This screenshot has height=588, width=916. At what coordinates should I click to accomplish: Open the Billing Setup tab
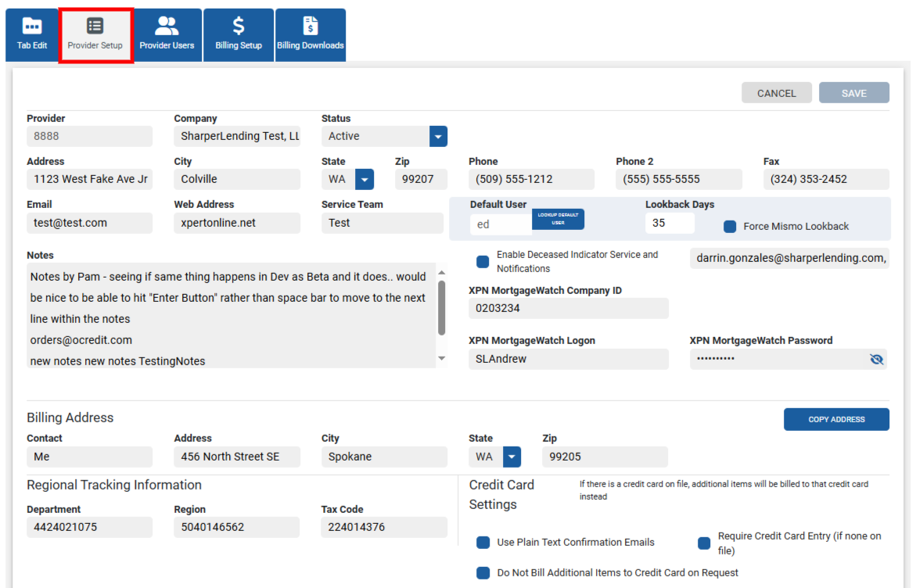tap(239, 35)
